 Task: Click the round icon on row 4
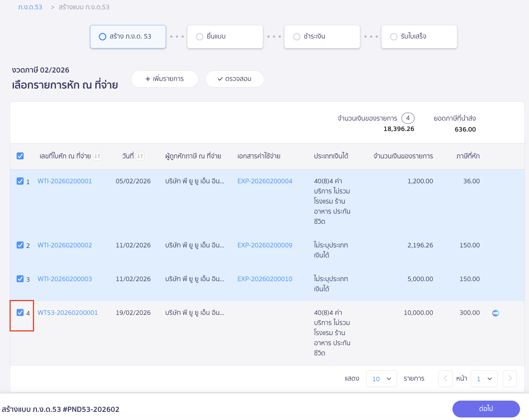click(496, 313)
